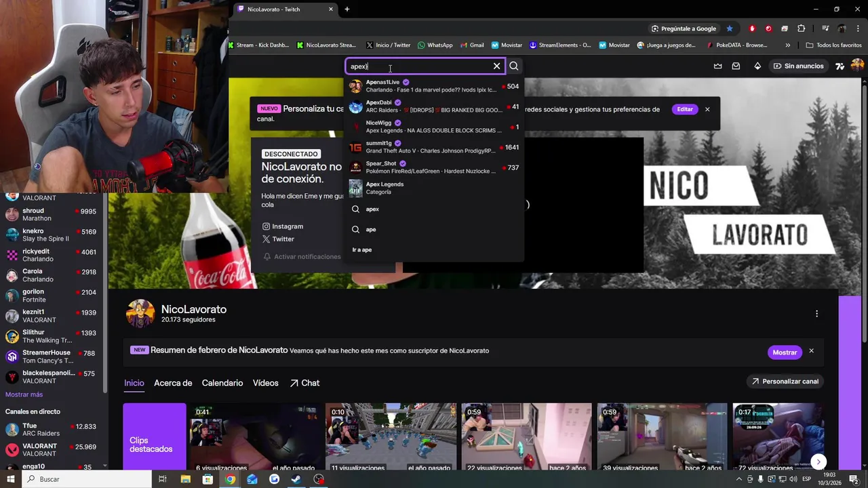Switch to the Inicio tab

click(x=134, y=383)
